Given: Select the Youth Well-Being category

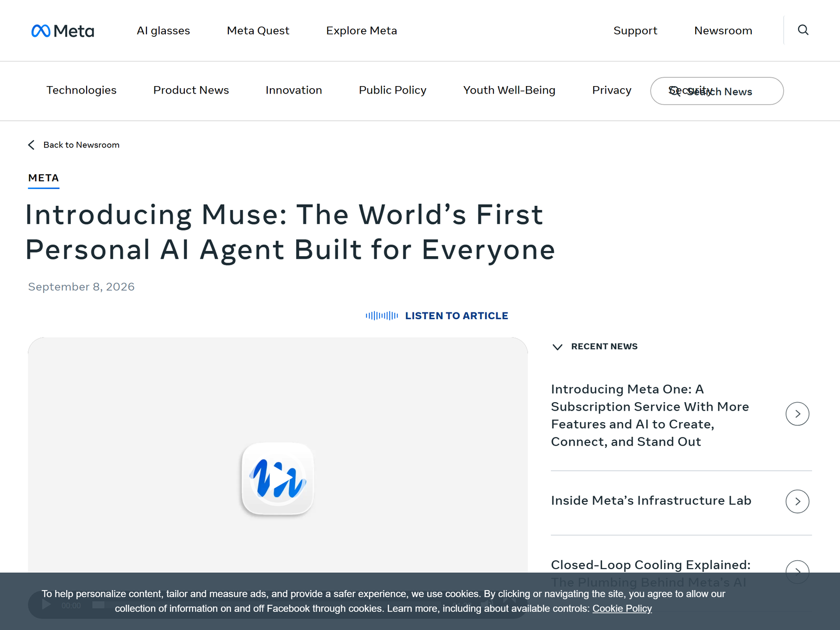Looking at the screenshot, I should [509, 90].
